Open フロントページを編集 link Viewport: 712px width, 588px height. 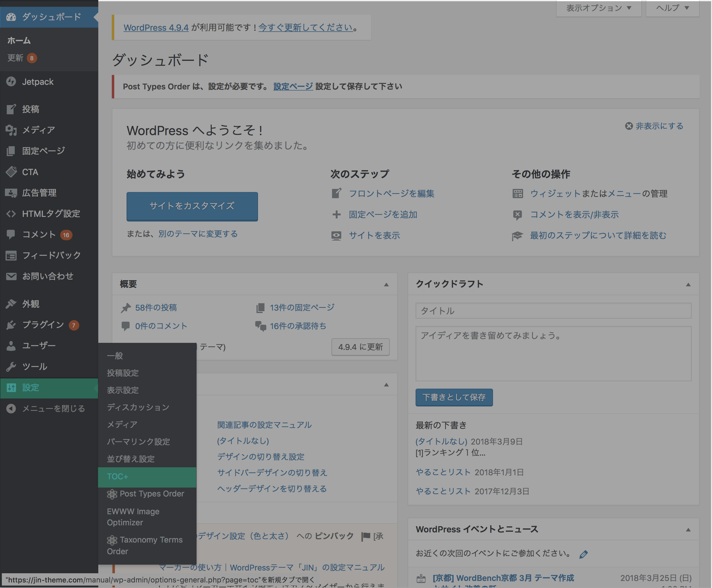[392, 194]
